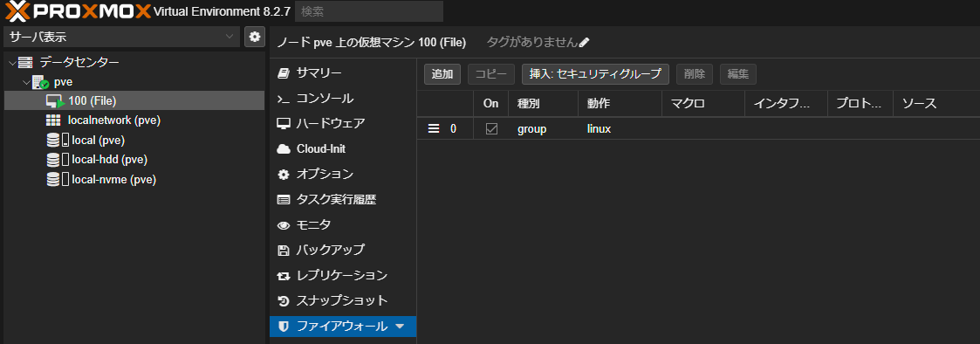This screenshot has width=980, height=344.
Task: Click the Replication retweet icon
Action: tap(283, 276)
